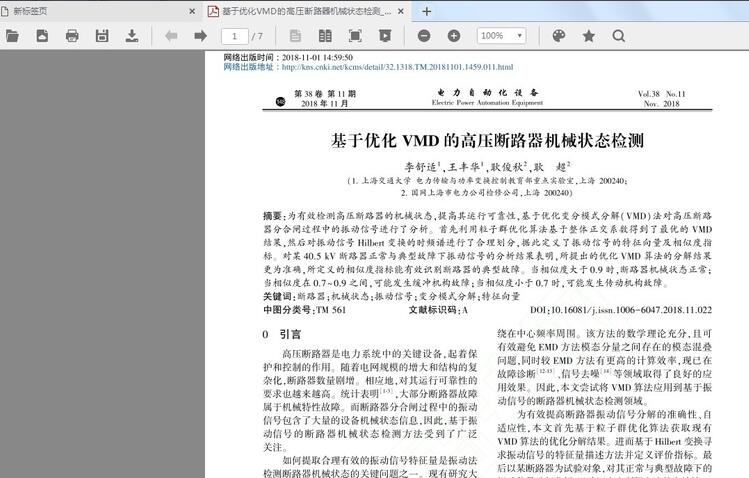The image size is (749, 478).
Task: Switch to the 新标签页 tab
Action: 90,11
